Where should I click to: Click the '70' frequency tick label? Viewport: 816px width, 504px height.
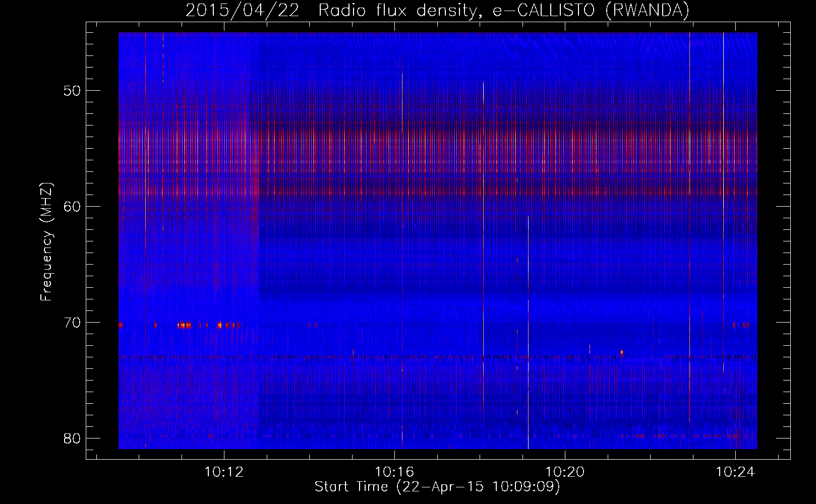pyautogui.click(x=73, y=323)
